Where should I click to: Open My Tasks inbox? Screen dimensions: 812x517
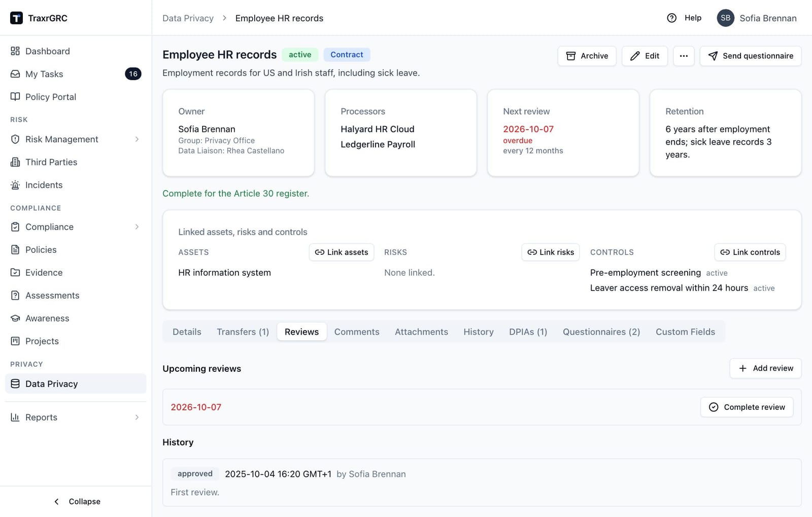pyautogui.click(x=76, y=74)
